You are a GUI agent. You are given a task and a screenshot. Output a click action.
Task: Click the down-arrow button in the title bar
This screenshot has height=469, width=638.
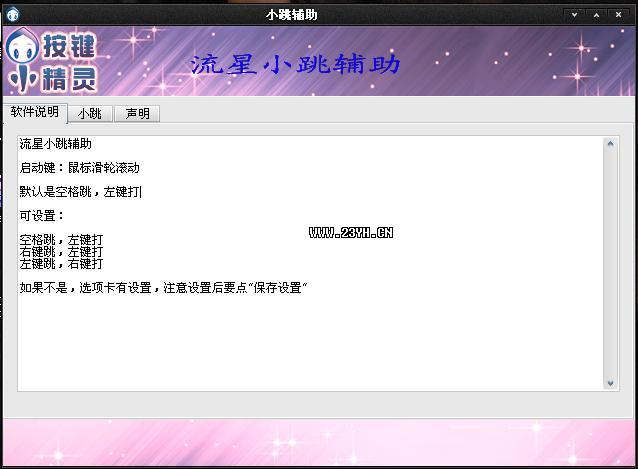pyautogui.click(x=574, y=15)
